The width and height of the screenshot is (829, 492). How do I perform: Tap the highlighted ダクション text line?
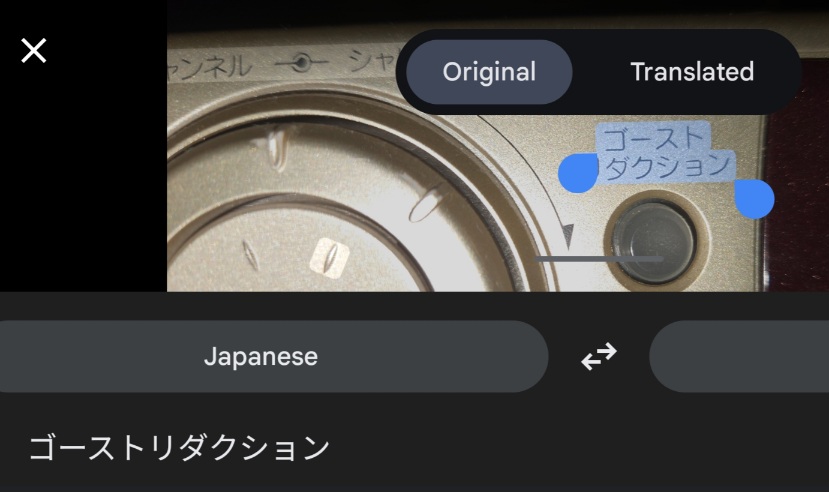coord(667,166)
